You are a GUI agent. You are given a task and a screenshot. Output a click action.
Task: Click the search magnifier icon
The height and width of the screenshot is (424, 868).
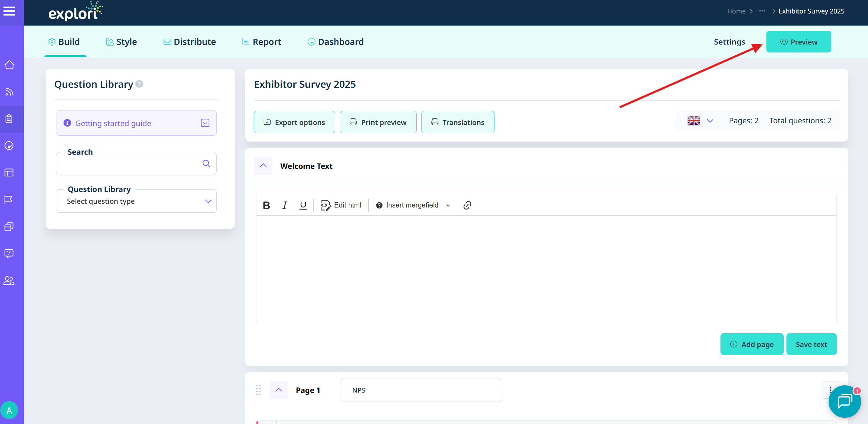pos(206,163)
